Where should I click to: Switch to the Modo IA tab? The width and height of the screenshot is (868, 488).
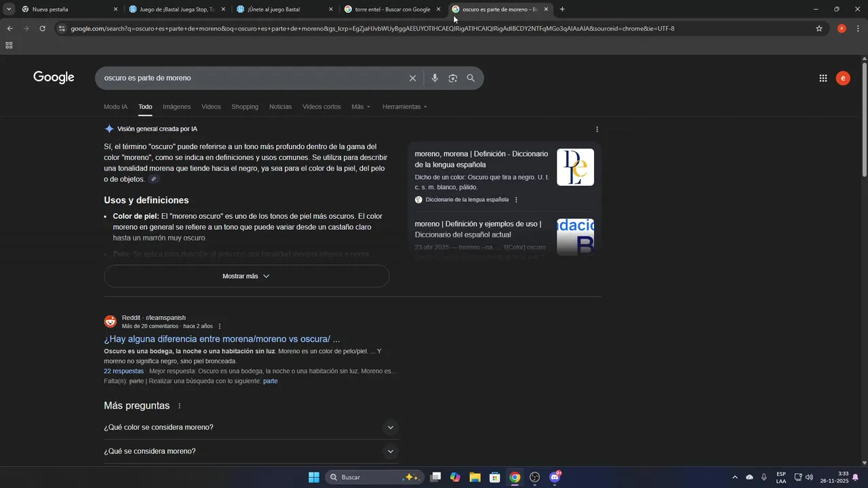coord(115,106)
